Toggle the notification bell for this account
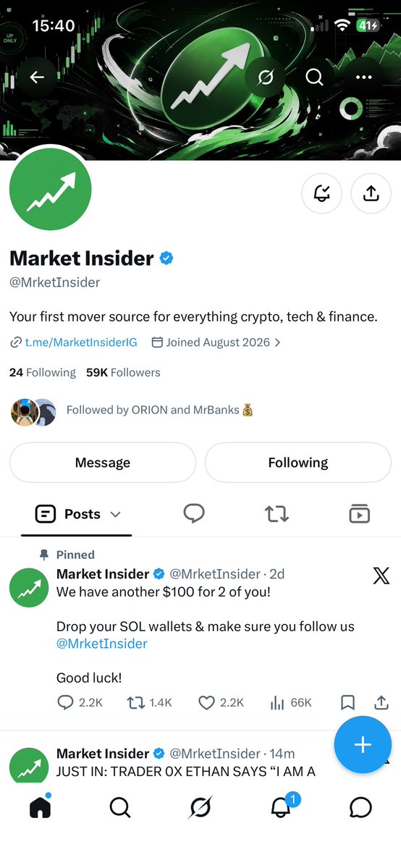 [x=321, y=193]
